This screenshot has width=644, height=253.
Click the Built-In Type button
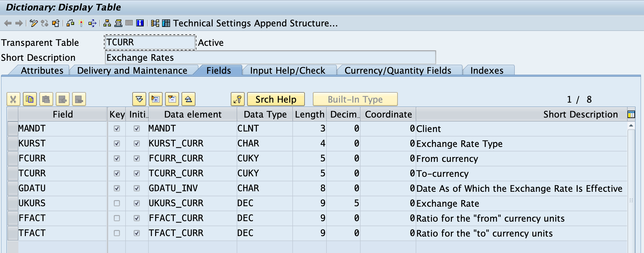[x=355, y=99]
